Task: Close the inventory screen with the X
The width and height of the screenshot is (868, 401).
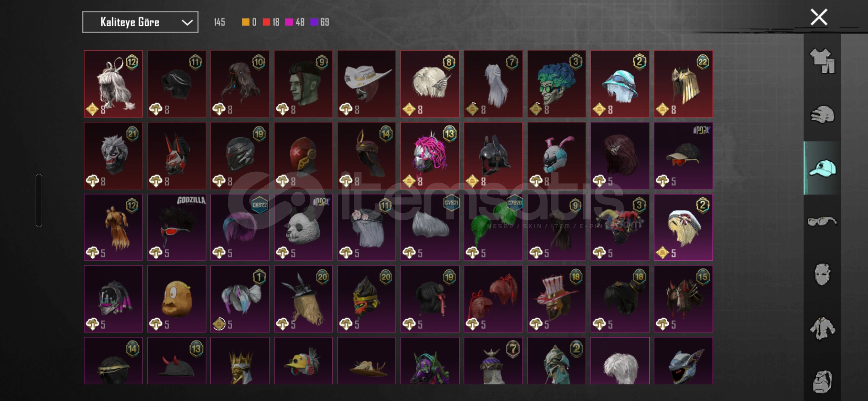Action: click(819, 17)
